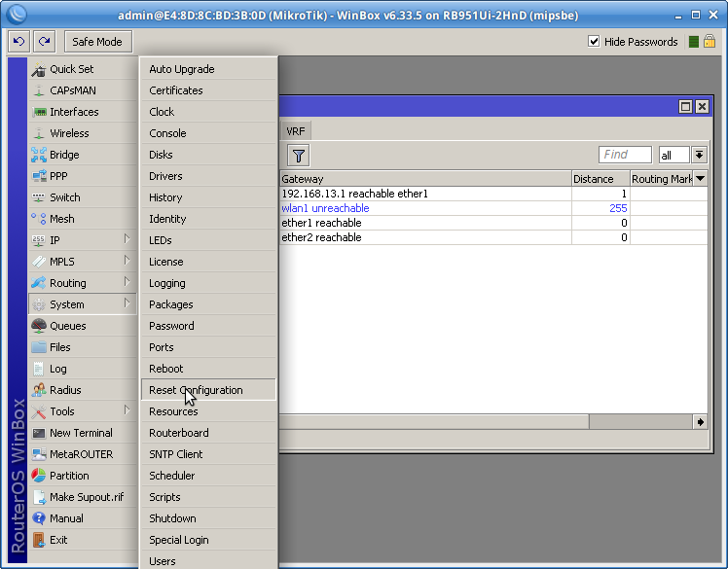Screen dimensions: 728x569
Task: Open Identity menu entry
Action: pos(208,219)
